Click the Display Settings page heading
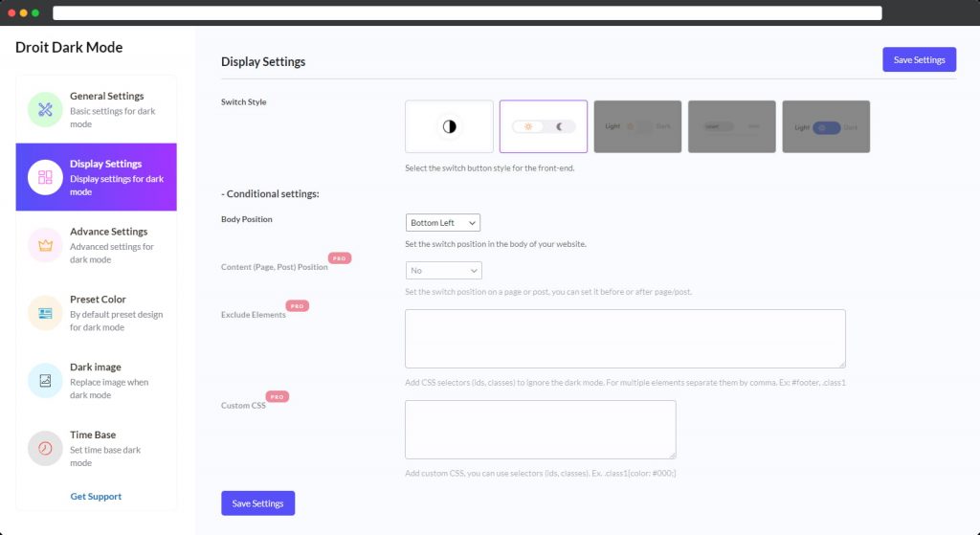 (x=263, y=62)
